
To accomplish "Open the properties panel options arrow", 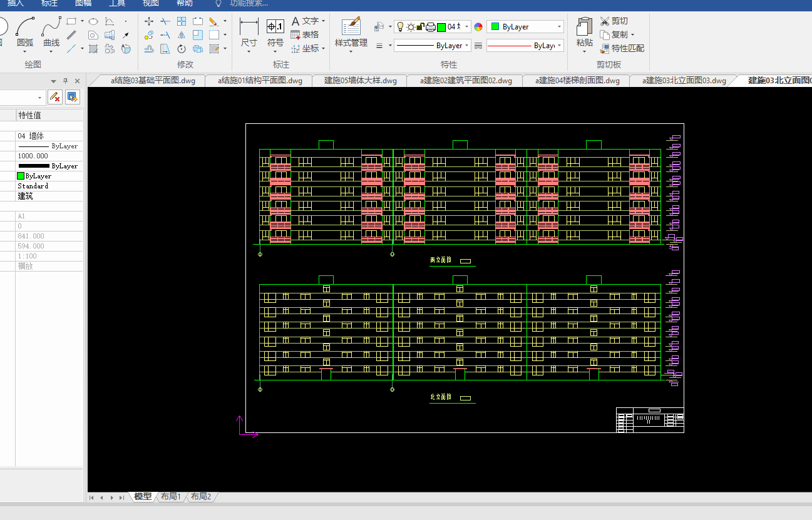I will coord(54,81).
